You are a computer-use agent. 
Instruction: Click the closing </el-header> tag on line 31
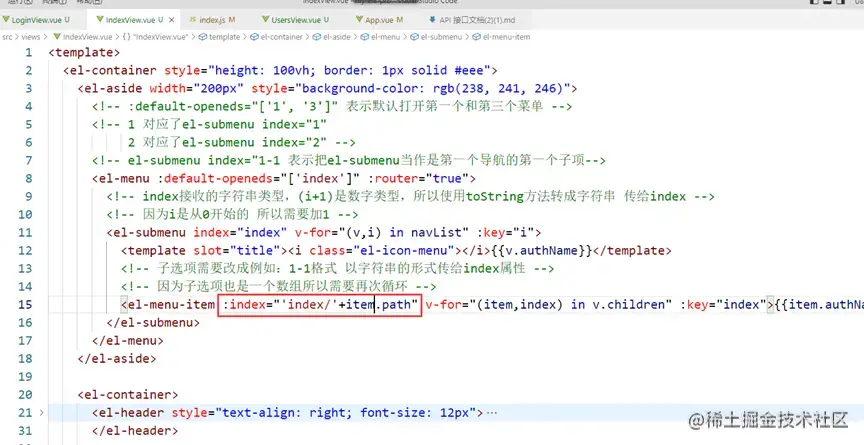click(x=135, y=431)
